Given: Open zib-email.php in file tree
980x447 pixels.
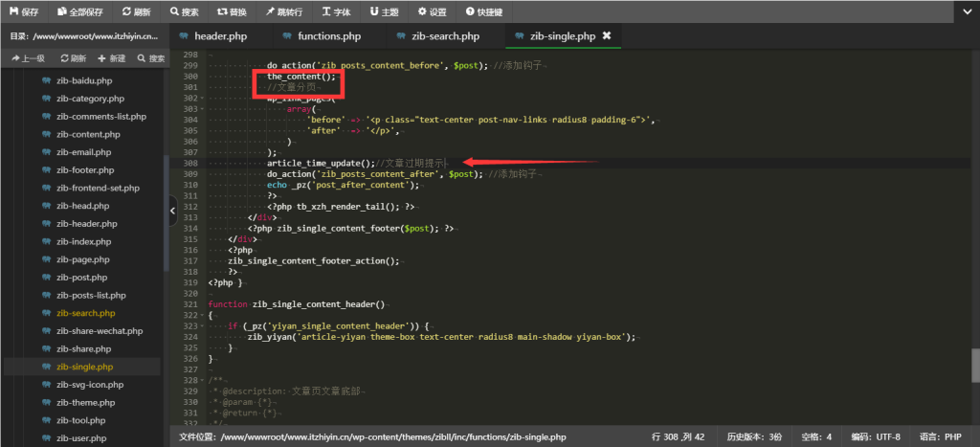Looking at the screenshot, I should pyautogui.click(x=82, y=152).
